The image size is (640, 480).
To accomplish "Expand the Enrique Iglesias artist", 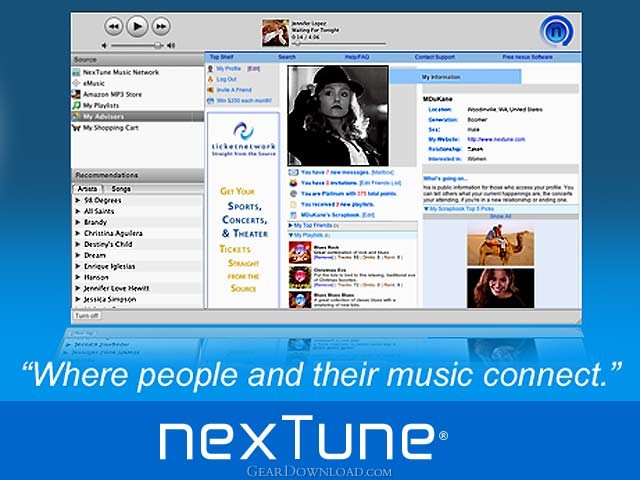I will [x=78, y=267].
